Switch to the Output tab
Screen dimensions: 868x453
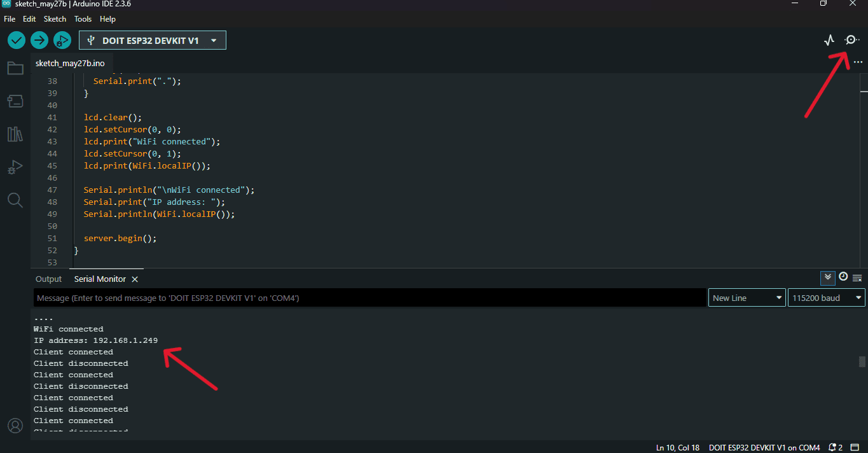pos(49,279)
